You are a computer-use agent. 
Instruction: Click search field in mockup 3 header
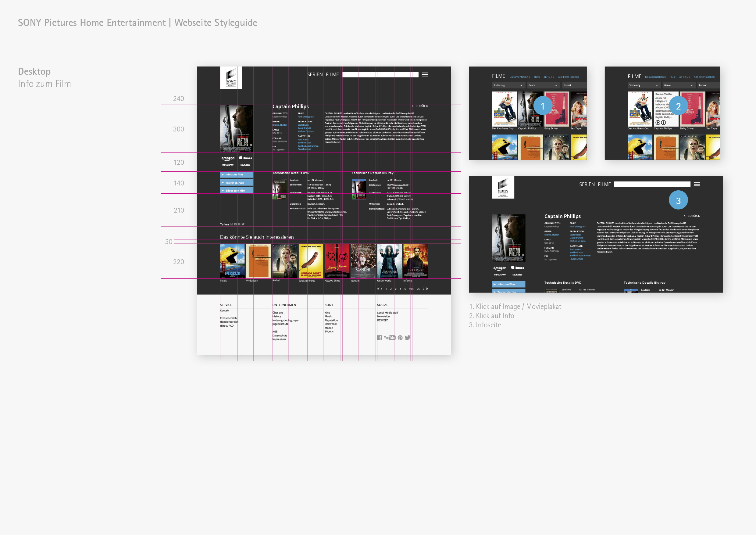[x=652, y=184]
